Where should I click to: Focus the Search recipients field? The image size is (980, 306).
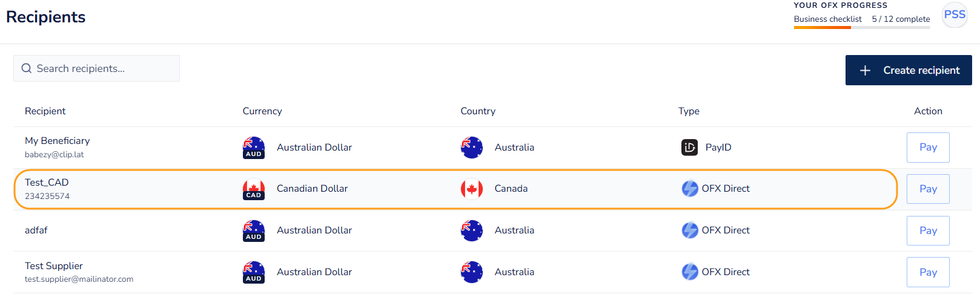(103, 68)
